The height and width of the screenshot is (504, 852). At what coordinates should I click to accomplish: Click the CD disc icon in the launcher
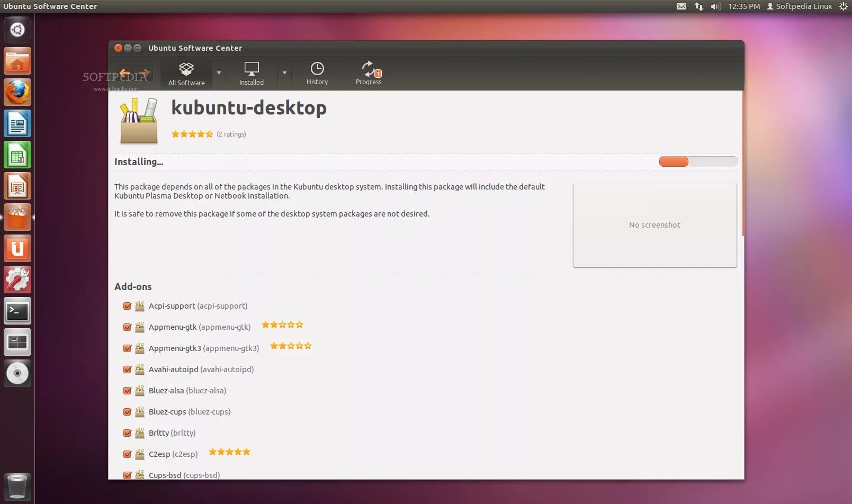(17, 373)
